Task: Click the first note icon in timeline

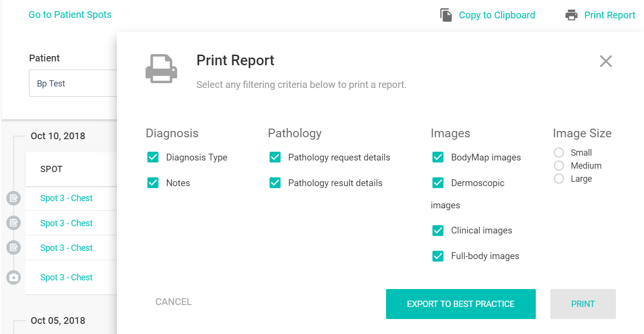Action: [14, 198]
